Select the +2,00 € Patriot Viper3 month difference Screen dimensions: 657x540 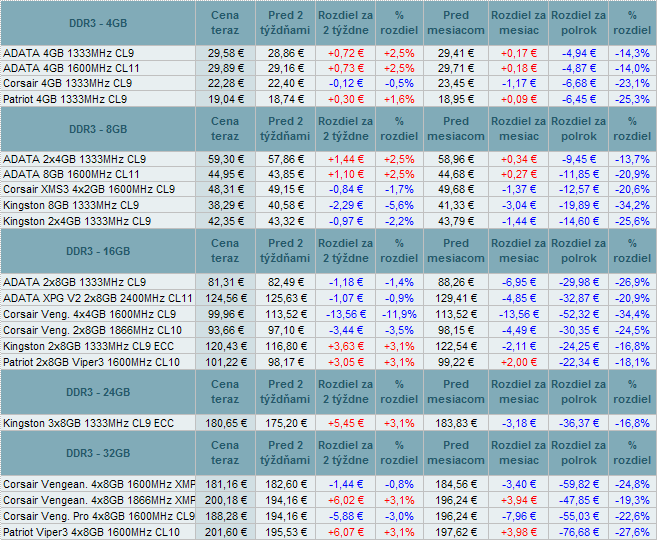coord(519,362)
